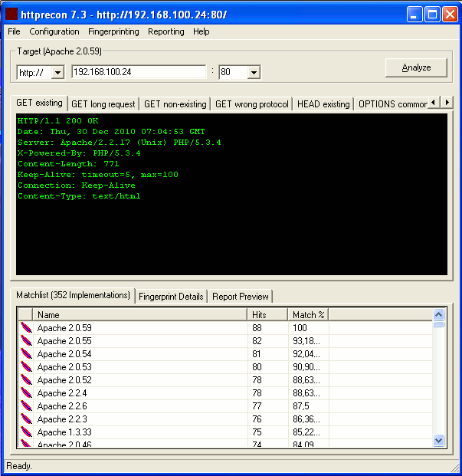Screen dimensions: 462x476
Task: Click the feather icon beside Apache 2.0.53
Action: (25, 367)
